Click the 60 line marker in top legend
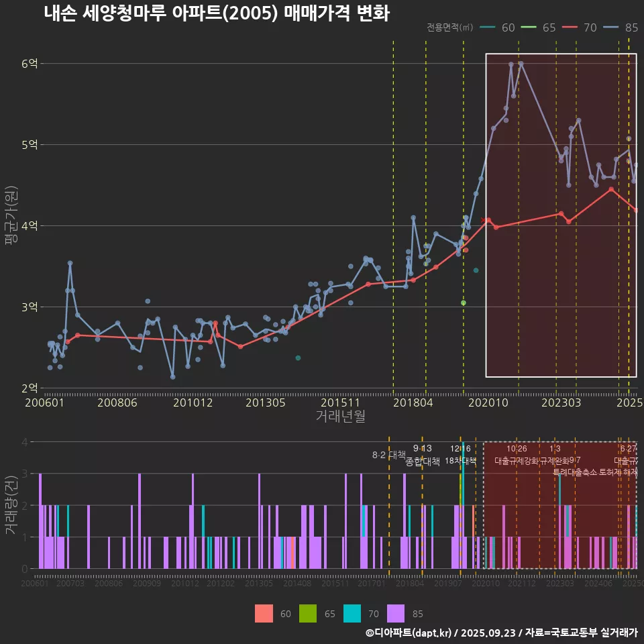This screenshot has height=644, width=644. tap(488, 28)
